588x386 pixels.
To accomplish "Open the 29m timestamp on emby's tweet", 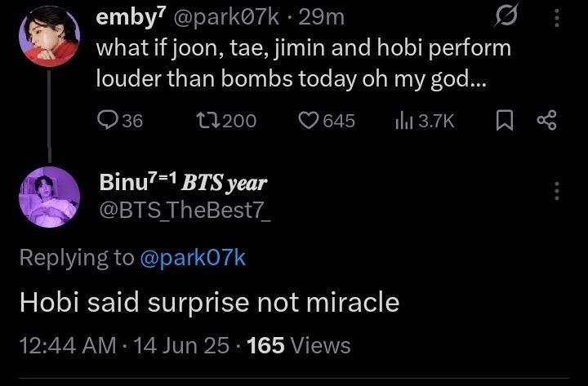I will pos(322,17).
